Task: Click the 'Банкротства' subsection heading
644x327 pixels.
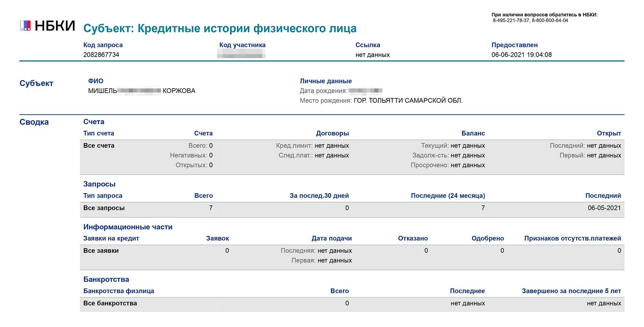Action: 106,280
